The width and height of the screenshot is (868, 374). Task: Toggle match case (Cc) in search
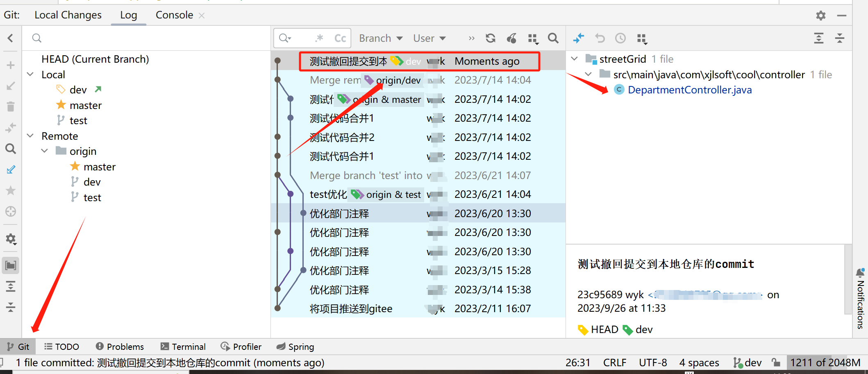coord(340,38)
